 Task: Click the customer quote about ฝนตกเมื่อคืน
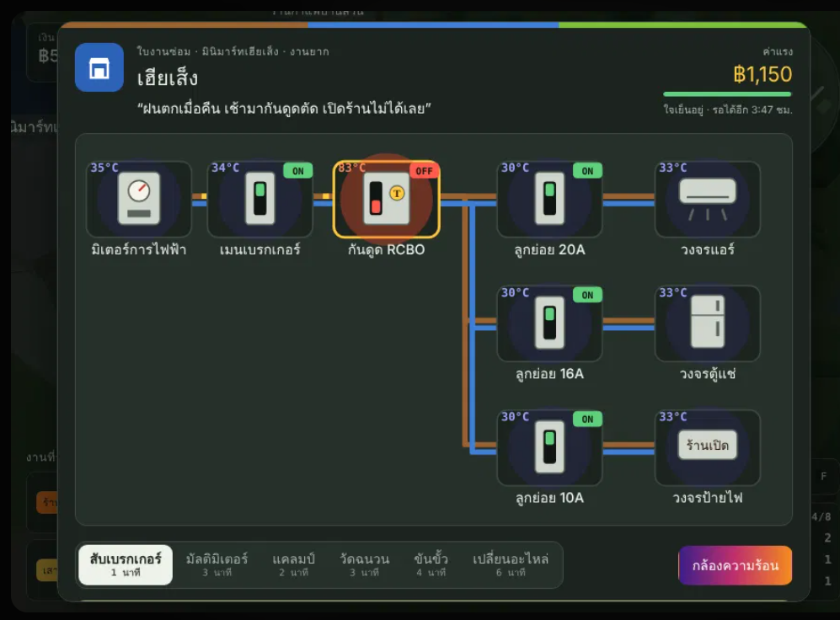[284, 109]
